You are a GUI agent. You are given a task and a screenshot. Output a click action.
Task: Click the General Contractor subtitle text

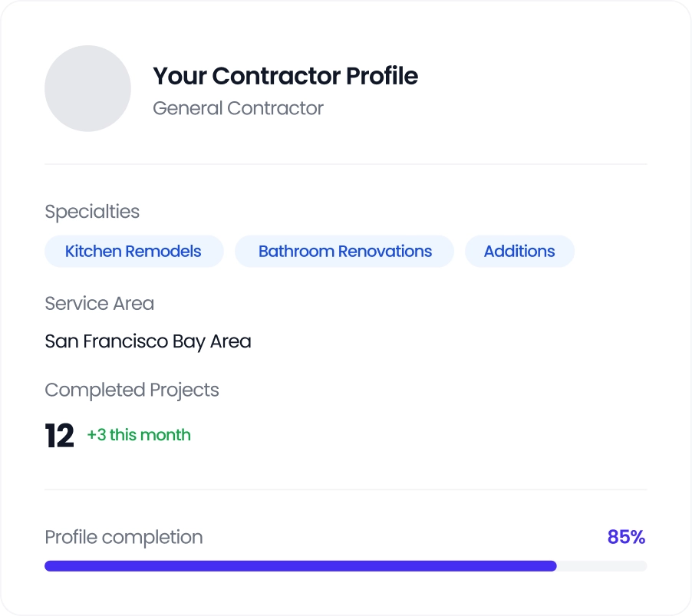pyautogui.click(x=239, y=108)
